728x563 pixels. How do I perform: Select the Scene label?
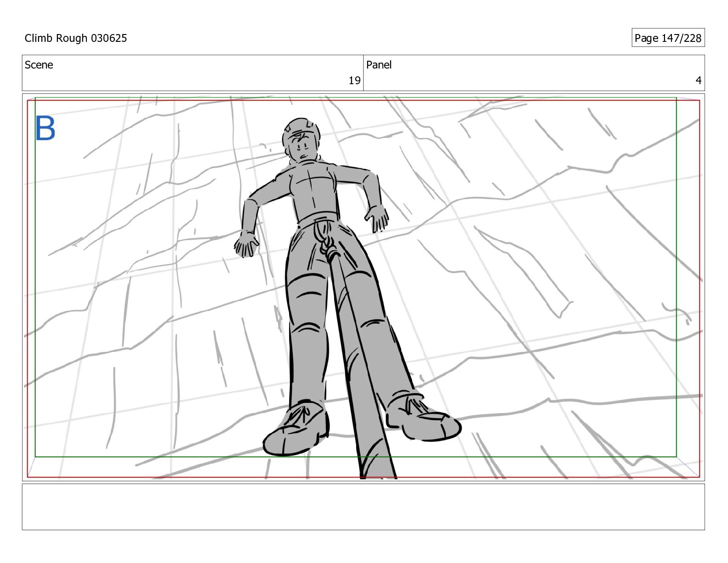pos(39,65)
